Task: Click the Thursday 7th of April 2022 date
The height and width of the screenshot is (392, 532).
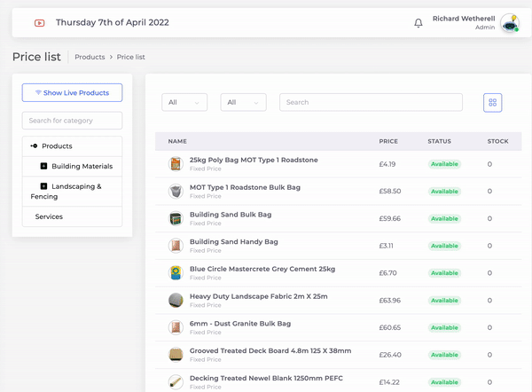Action: (113, 23)
